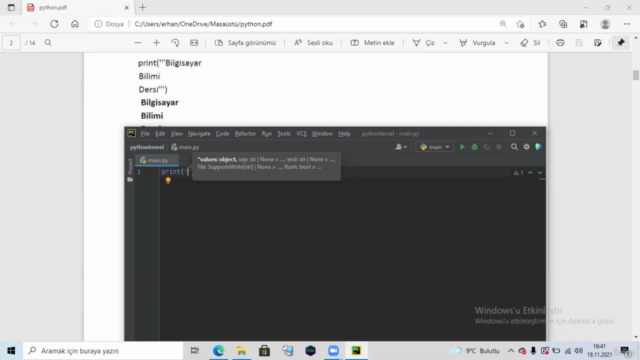Open the View menu in PyCharm
Screen dimensions: 640x360
click(x=176, y=134)
